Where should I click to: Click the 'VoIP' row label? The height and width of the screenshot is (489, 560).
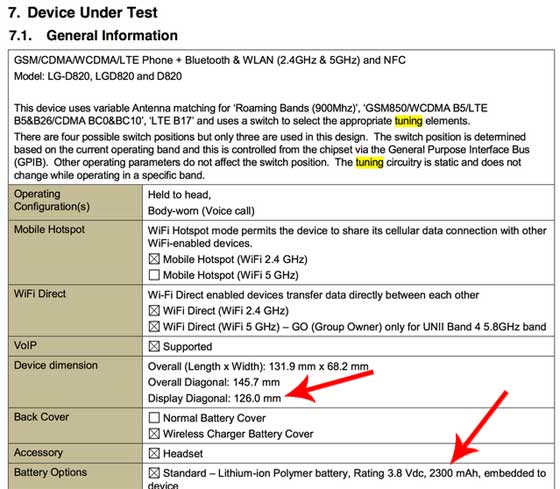click(25, 345)
